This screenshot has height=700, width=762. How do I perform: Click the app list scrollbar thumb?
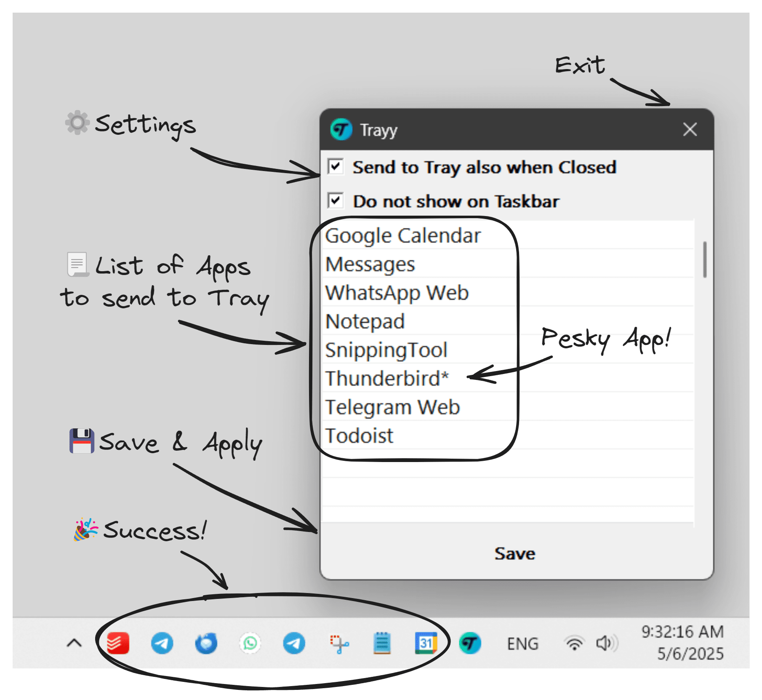[704, 259]
